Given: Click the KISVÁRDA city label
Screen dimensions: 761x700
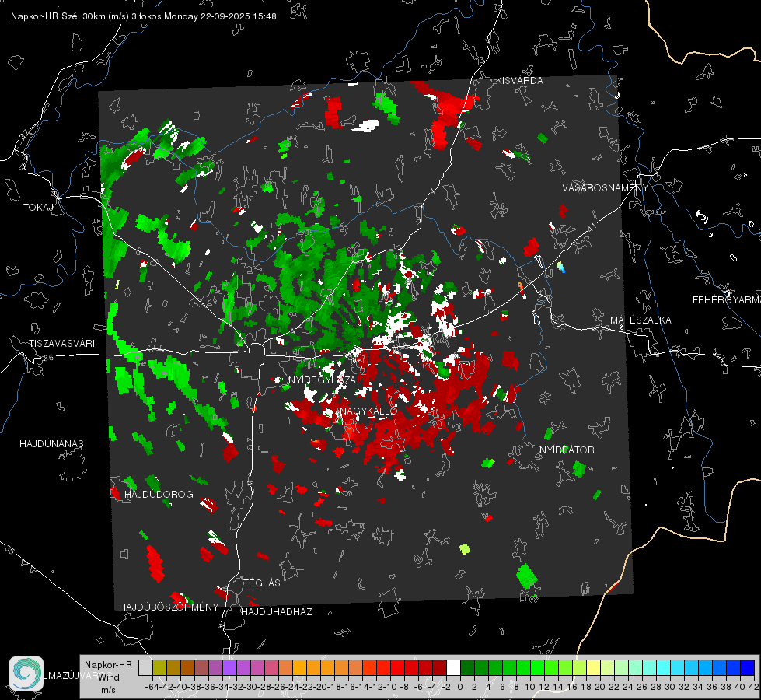Looking at the screenshot, I should 519,81.
